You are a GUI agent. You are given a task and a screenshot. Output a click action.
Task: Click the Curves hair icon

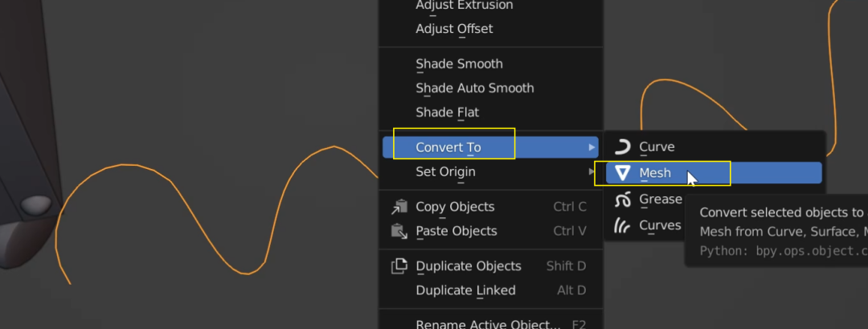point(623,225)
